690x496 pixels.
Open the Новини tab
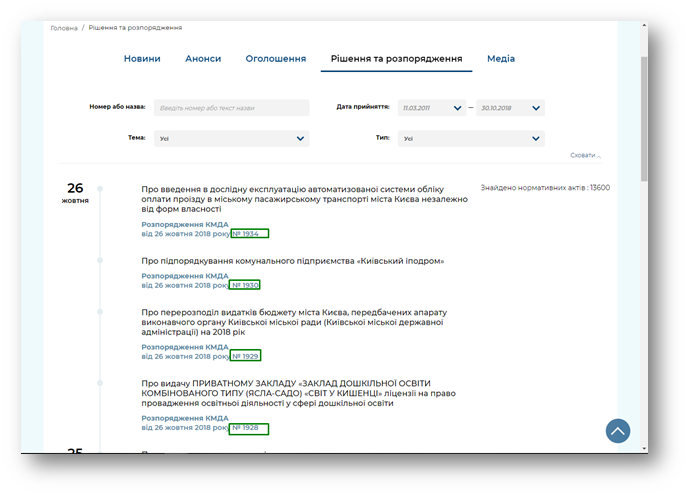click(x=142, y=59)
